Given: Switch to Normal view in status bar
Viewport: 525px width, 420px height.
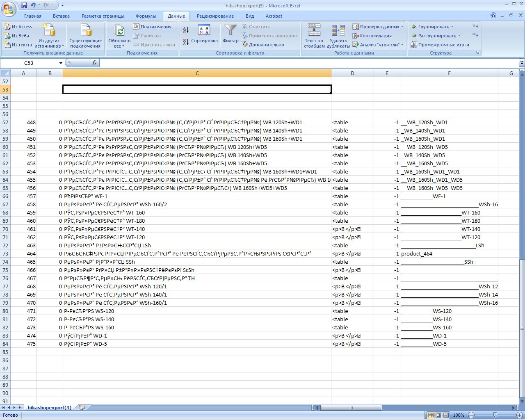Looking at the screenshot, I should point(431,415).
